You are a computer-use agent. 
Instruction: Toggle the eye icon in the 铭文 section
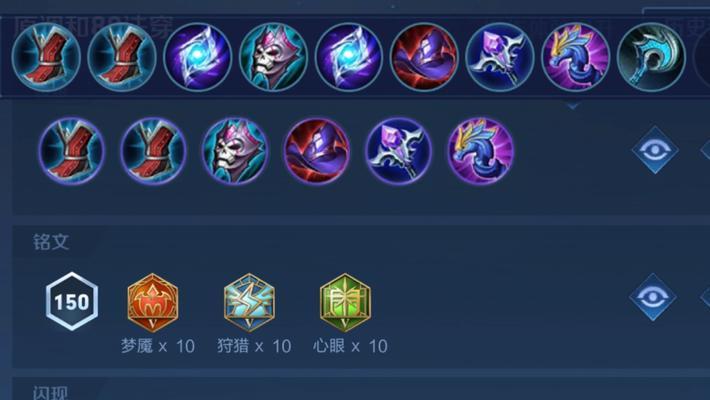coord(652,298)
